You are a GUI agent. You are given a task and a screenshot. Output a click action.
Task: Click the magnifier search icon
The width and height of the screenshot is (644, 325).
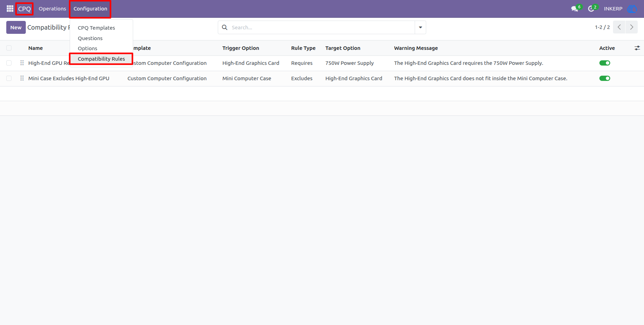pyautogui.click(x=225, y=27)
